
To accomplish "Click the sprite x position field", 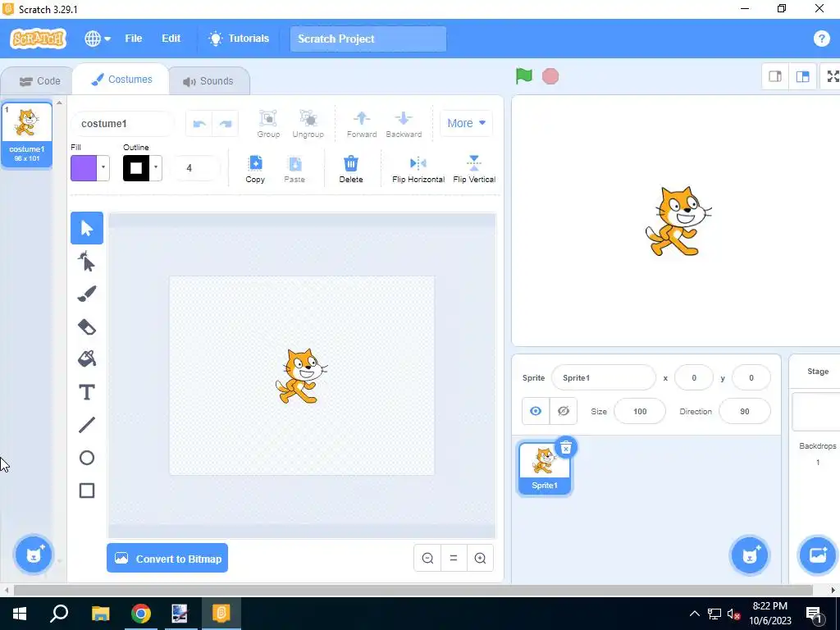I will (694, 377).
